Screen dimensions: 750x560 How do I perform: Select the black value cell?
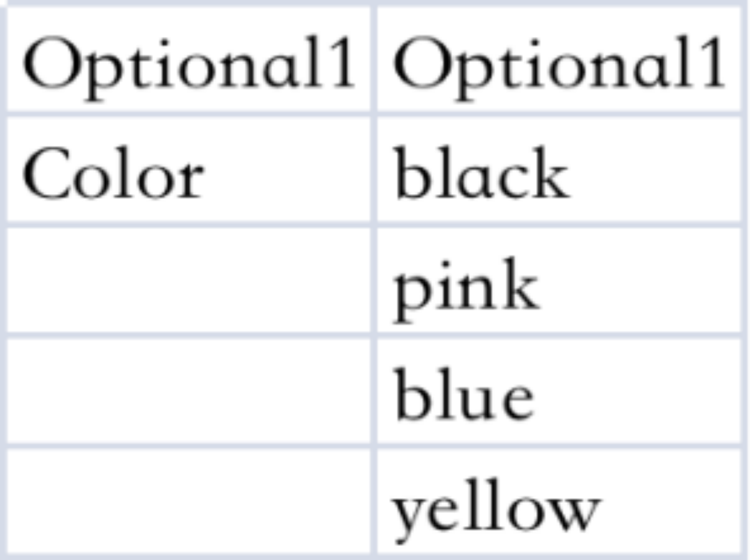click(x=558, y=171)
